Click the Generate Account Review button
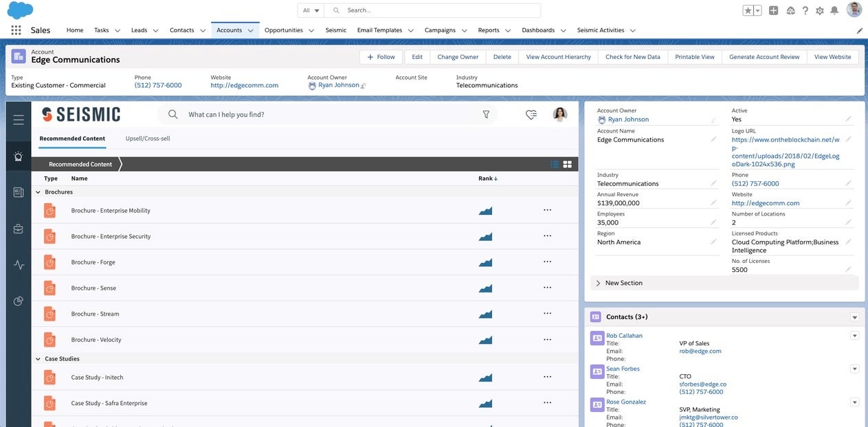 click(x=764, y=57)
